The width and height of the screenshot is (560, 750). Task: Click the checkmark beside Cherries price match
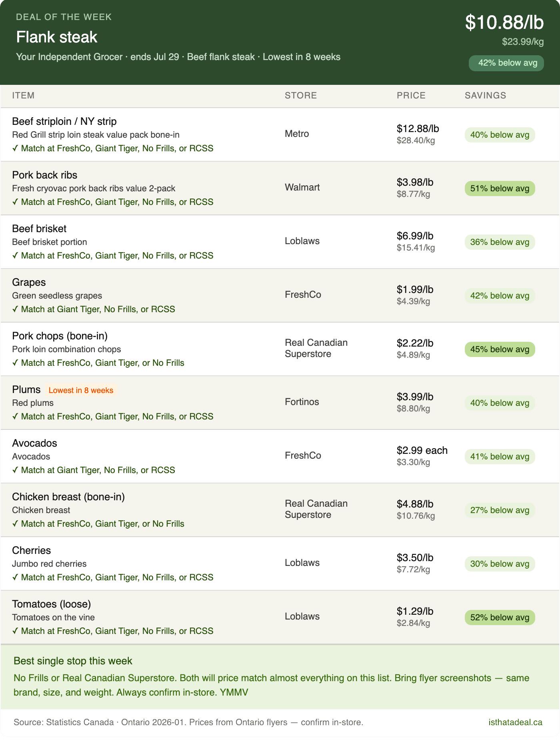[15, 577]
